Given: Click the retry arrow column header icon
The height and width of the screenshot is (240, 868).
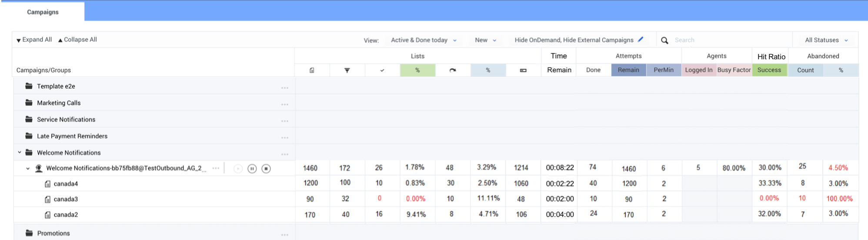Looking at the screenshot, I should pyautogui.click(x=453, y=70).
